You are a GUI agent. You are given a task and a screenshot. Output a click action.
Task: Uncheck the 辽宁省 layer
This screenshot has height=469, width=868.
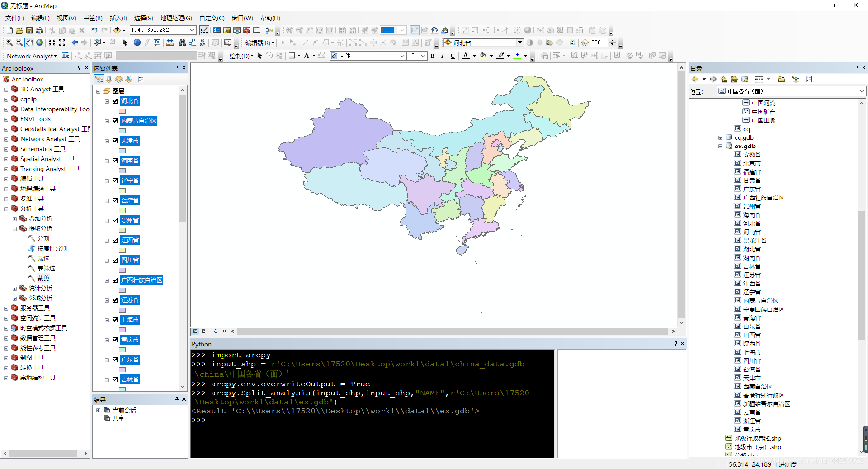coord(115,180)
